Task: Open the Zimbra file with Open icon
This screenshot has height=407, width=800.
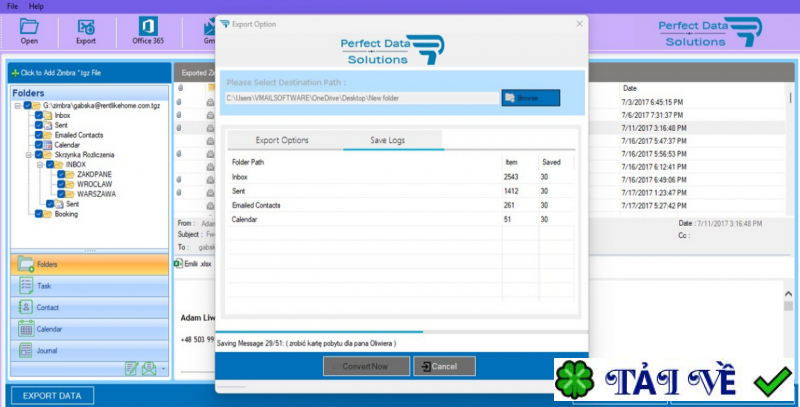Action: click(29, 27)
